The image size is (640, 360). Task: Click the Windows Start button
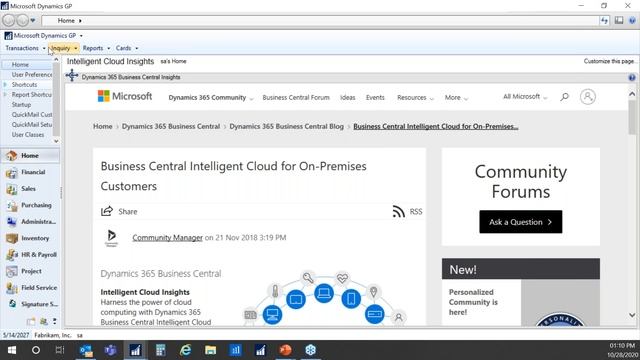12,350
